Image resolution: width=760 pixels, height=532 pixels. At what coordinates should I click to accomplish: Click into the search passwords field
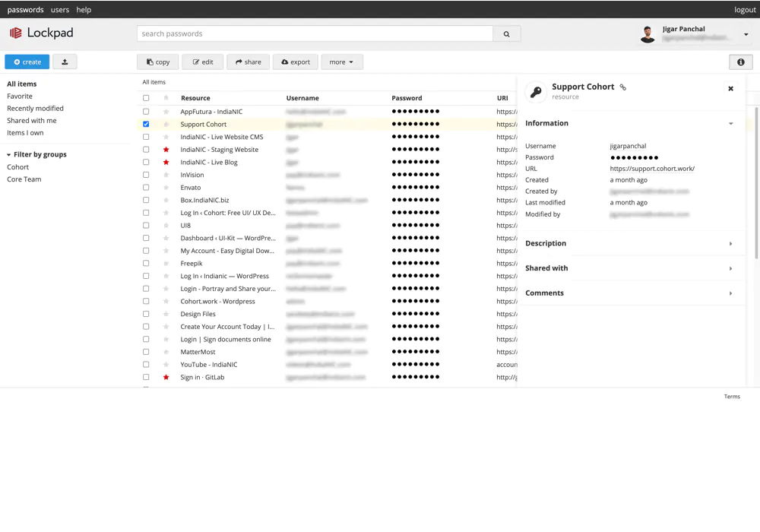click(x=315, y=34)
